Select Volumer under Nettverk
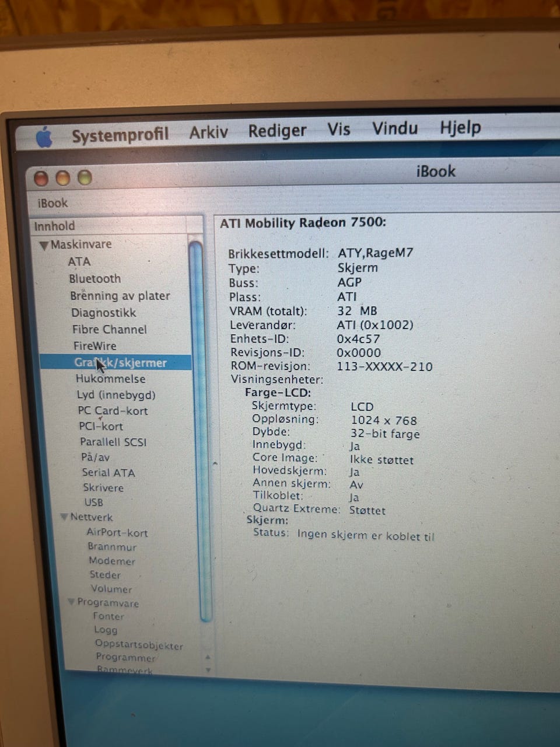560x747 pixels. [x=111, y=589]
